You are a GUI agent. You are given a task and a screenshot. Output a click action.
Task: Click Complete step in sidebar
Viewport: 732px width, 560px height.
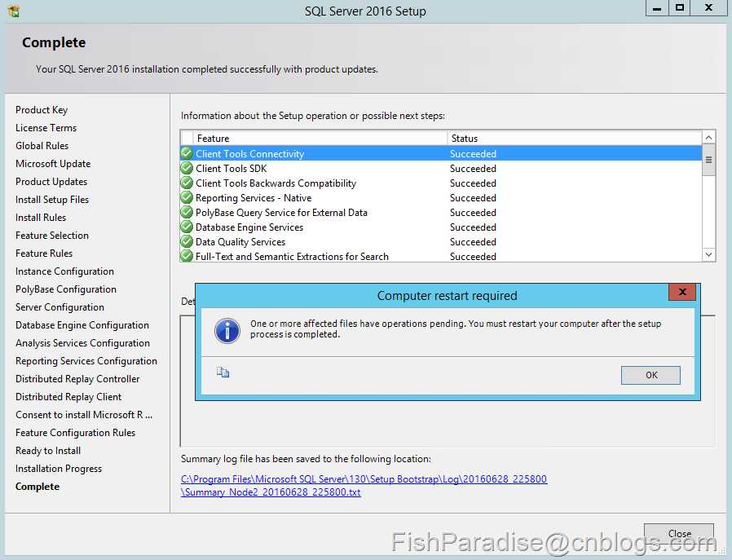37,487
